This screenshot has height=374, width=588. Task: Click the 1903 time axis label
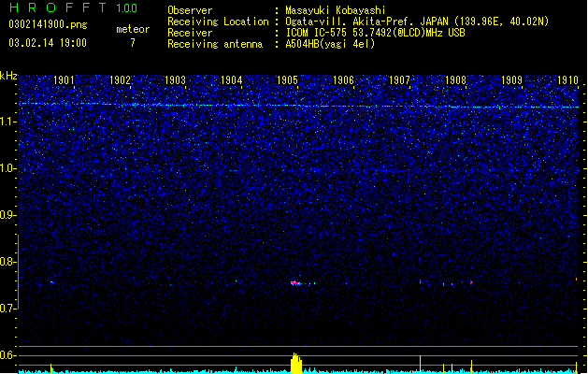(x=176, y=80)
